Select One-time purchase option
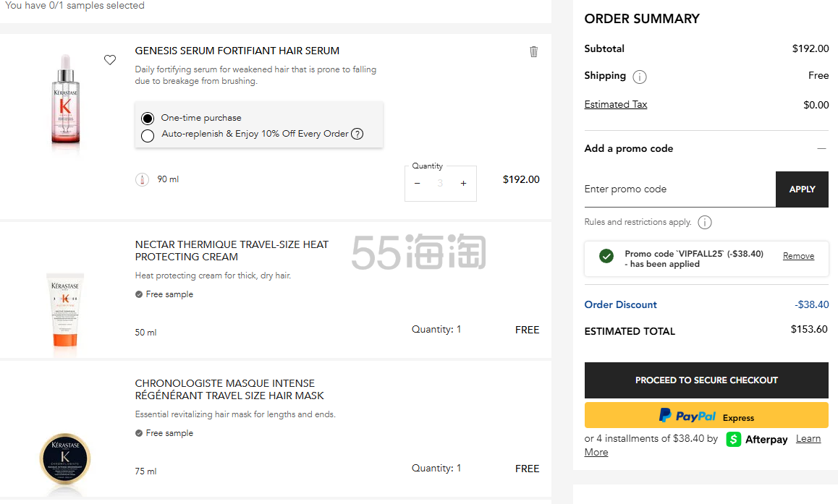This screenshot has width=838, height=504. pos(148,118)
